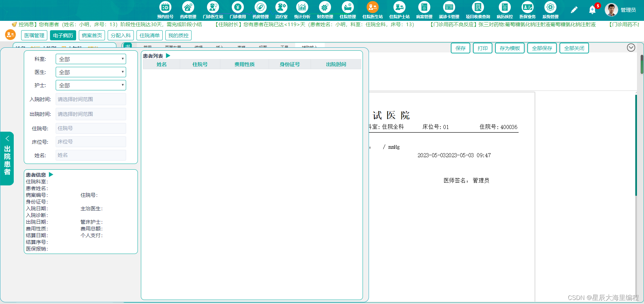
Task: Focus the 床位号 input field
Action: click(91, 142)
